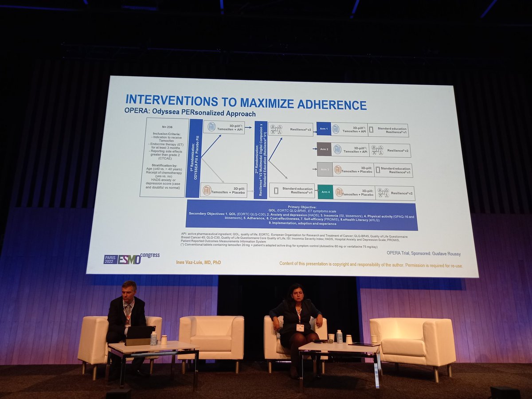Click the PARIS 2022 badge
Image resolution: width=532 pixels, height=399 pixels.
[110, 259]
